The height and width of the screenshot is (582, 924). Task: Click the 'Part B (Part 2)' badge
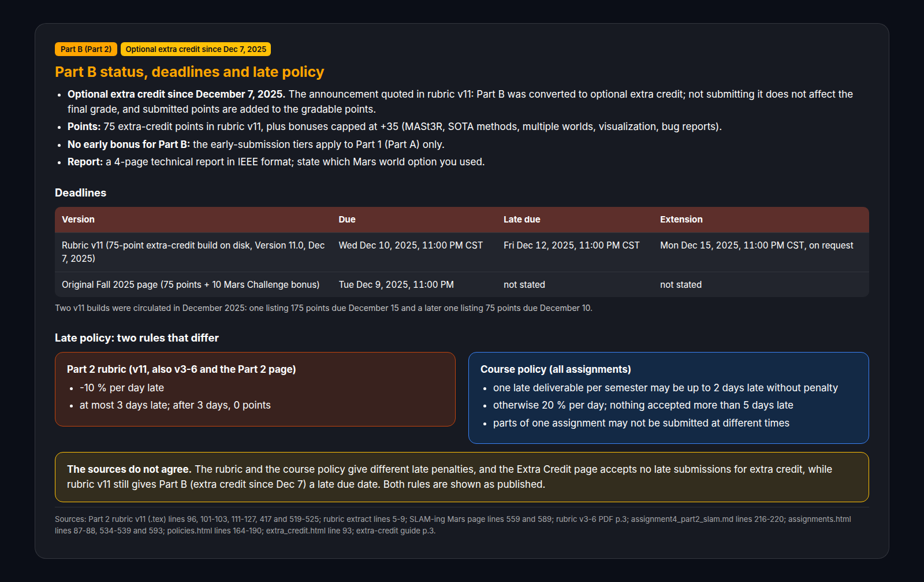point(86,49)
